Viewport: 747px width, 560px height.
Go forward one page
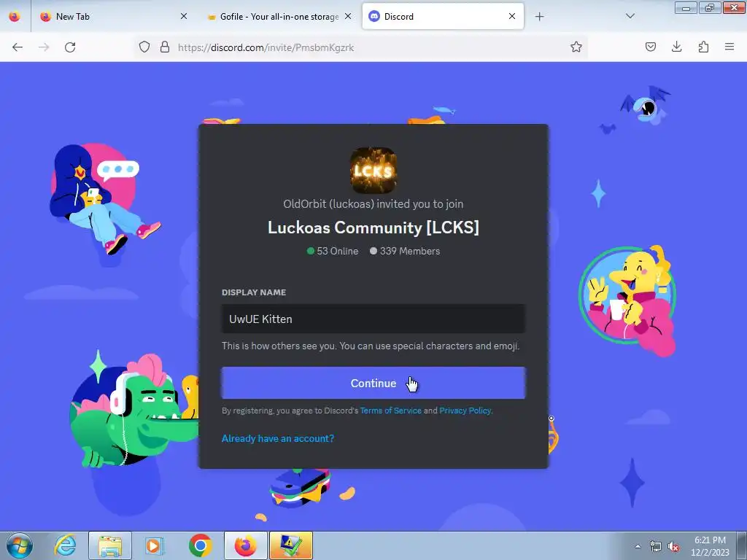[x=44, y=47]
